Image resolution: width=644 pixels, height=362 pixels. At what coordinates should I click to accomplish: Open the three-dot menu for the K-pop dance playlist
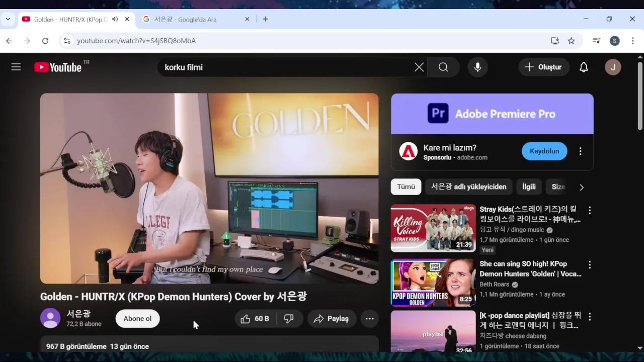590,317
